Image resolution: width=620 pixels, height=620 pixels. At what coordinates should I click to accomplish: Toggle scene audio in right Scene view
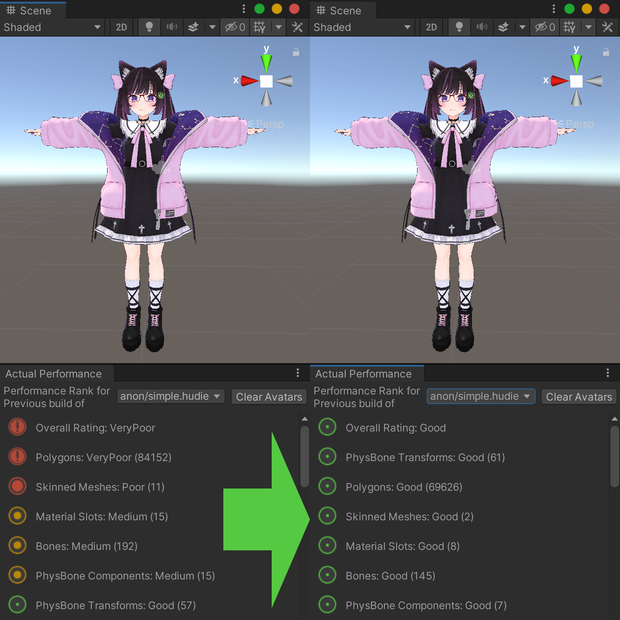481,27
